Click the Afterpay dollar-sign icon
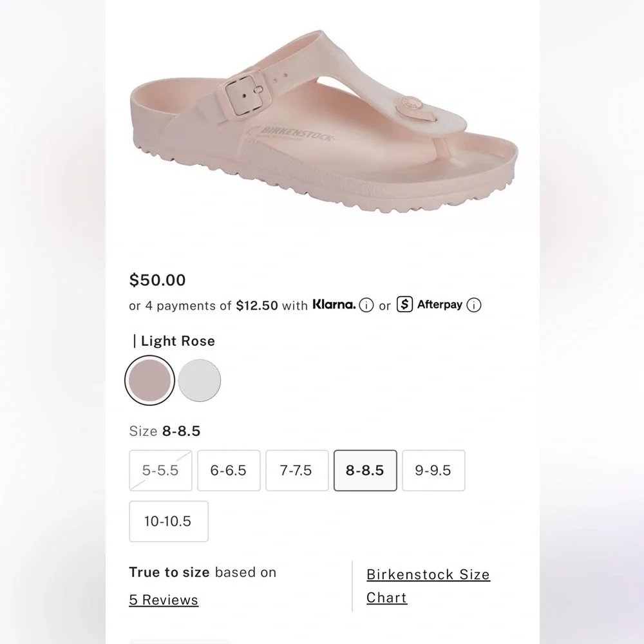This screenshot has height=644, width=644. pyautogui.click(x=405, y=305)
